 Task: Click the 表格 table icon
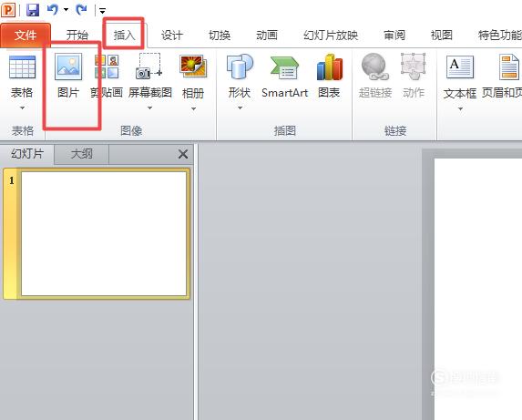click(x=22, y=67)
